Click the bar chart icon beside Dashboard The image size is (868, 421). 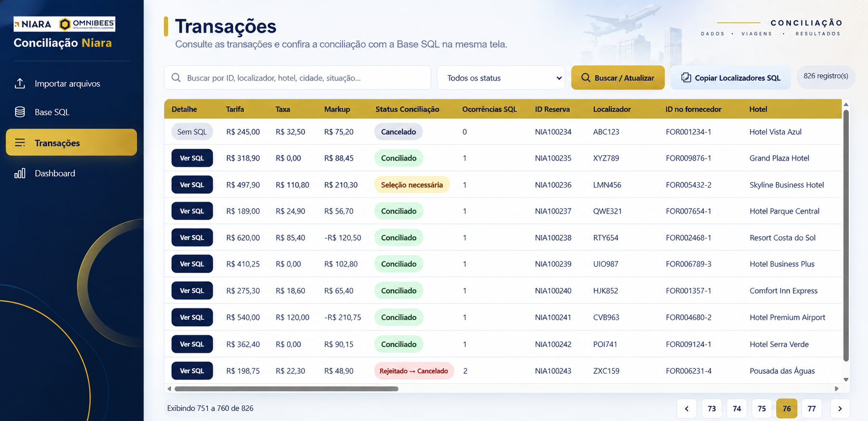[x=20, y=173]
